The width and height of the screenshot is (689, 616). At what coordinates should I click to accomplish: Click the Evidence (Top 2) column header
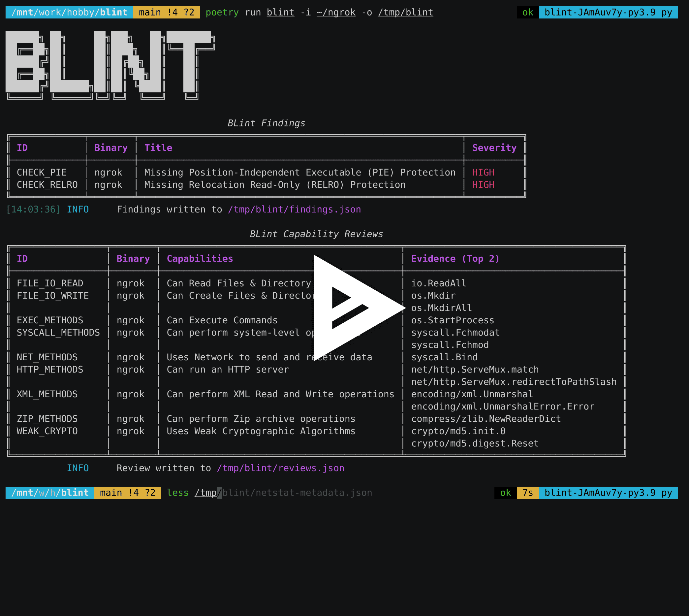pyautogui.click(x=455, y=258)
